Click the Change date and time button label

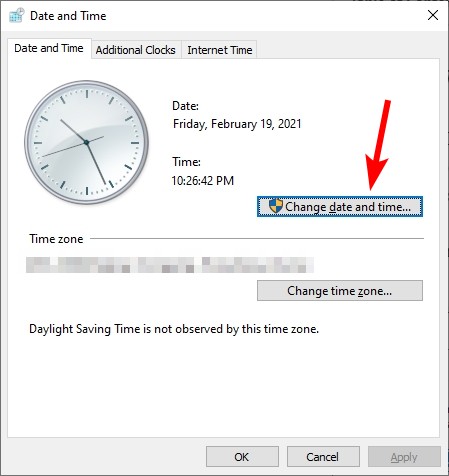(348, 207)
